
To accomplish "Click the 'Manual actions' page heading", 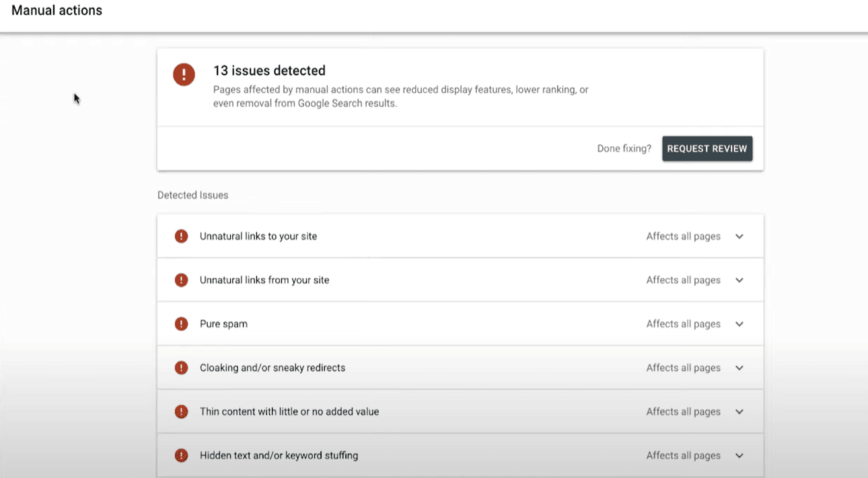I will [x=57, y=10].
